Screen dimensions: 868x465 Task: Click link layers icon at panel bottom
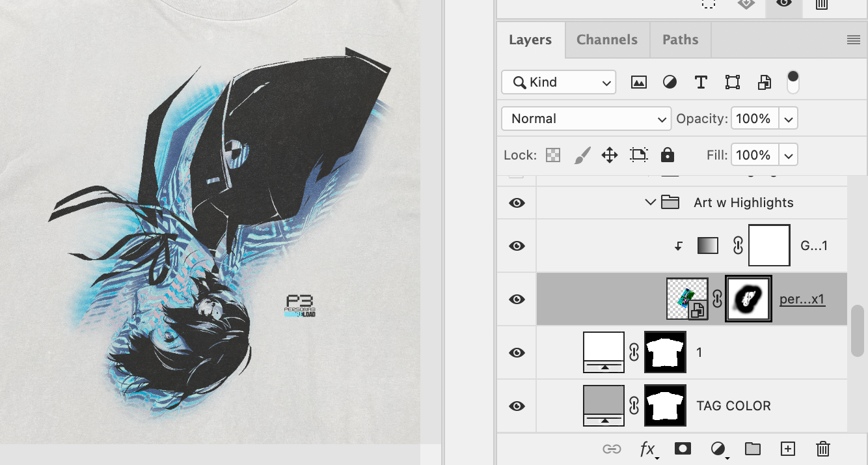click(x=612, y=449)
